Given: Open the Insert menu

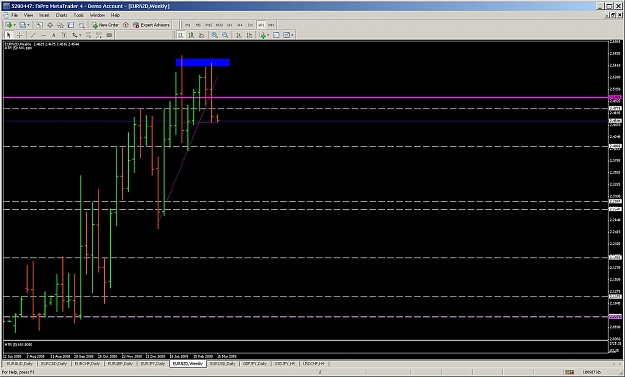Looking at the screenshot, I should click(44, 15).
